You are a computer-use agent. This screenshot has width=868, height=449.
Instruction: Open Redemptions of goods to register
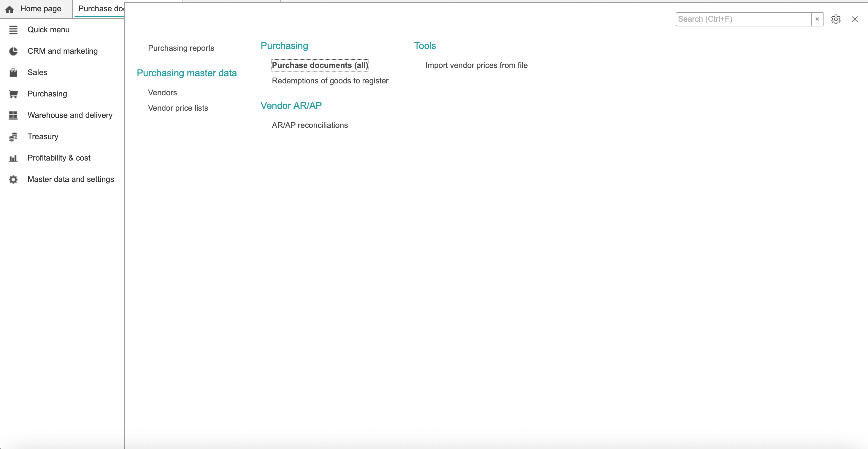pos(330,80)
